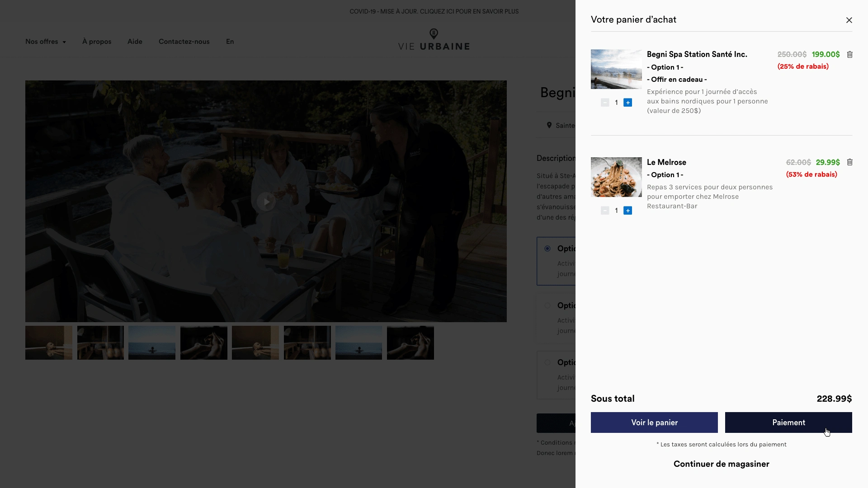The image size is (868, 488).
Task: Click the Le Melrose pasta thumbnail
Action: click(616, 177)
